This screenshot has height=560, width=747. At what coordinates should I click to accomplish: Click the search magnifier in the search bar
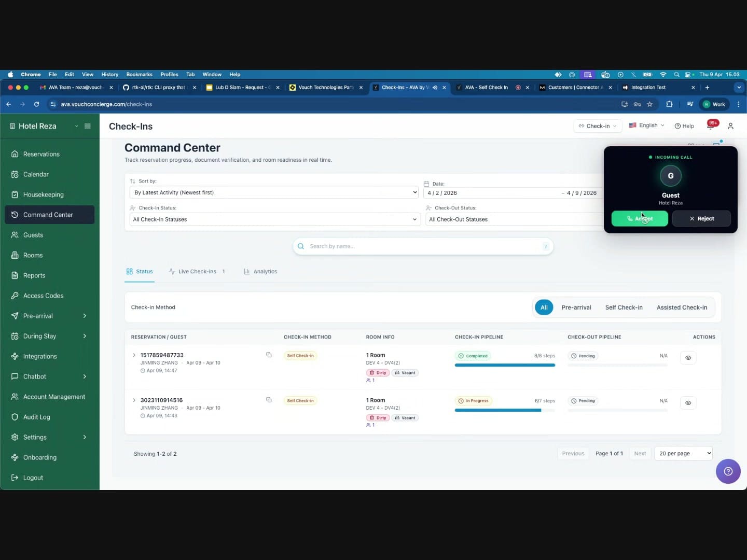[301, 246]
